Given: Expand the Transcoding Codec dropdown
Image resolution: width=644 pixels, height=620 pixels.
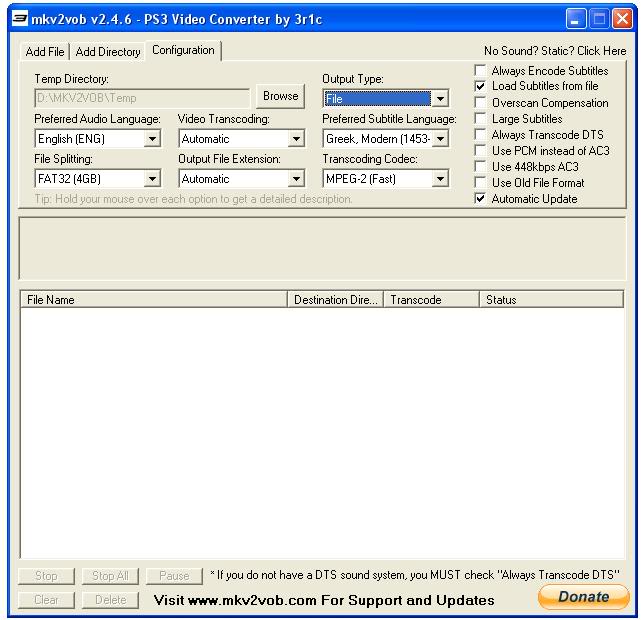Looking at the screenshot, I should coord(385,179).
